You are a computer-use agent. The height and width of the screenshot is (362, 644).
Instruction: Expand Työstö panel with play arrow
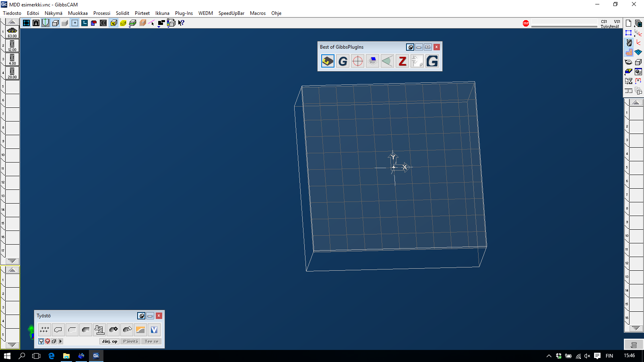[x=60, y=341]
